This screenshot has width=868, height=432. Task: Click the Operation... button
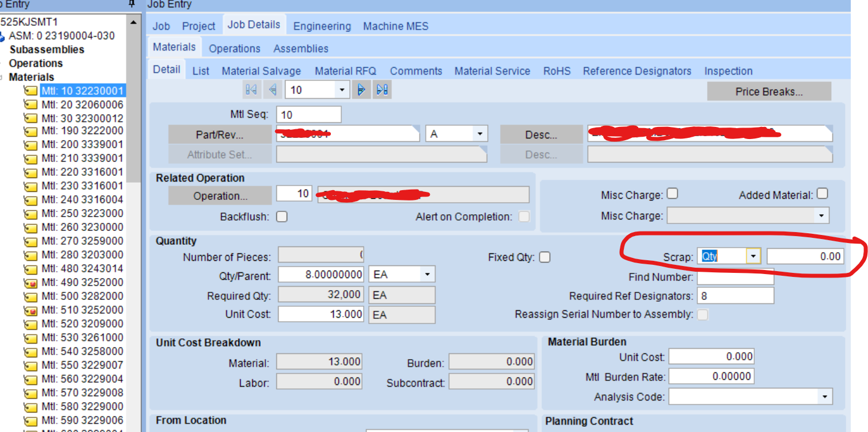[220, 196]
